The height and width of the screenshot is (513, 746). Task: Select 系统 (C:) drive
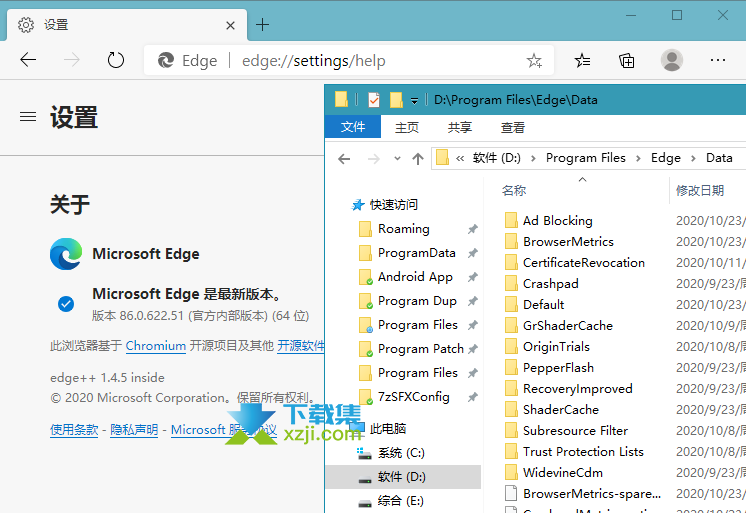[401, 453]
